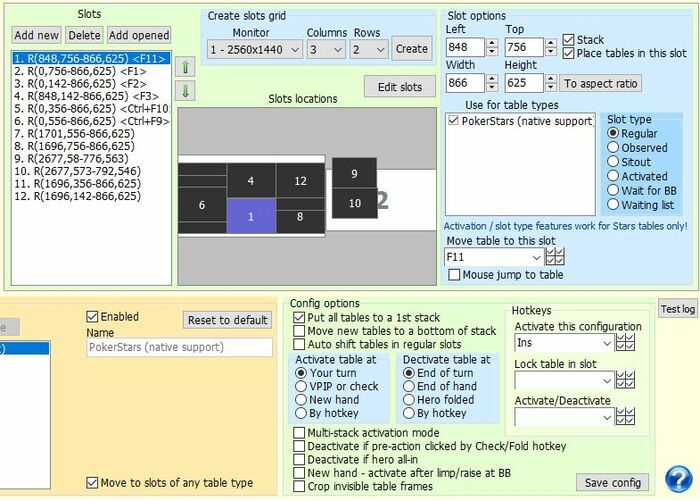Enable Deactivate if hero all-in
Screen dimensions: 700x501
299,459
